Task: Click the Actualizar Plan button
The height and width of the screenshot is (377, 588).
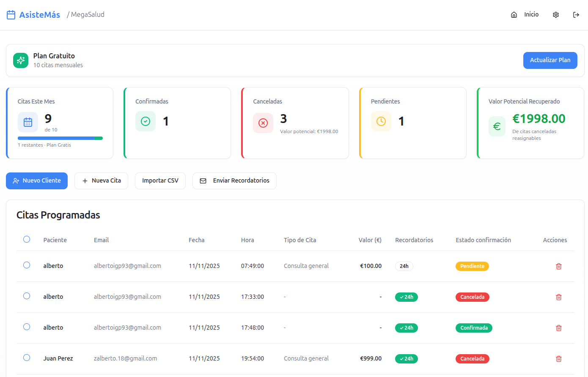Action: tap(550, 60)
